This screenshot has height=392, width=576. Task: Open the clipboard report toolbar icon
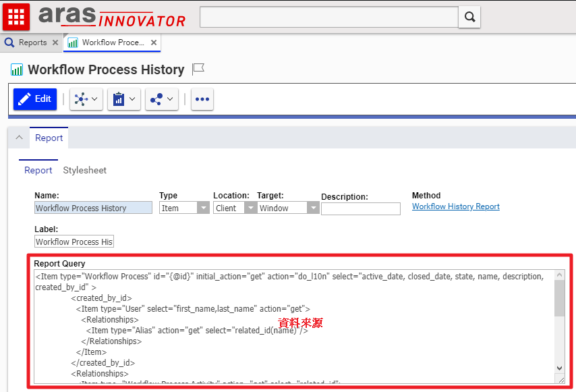[123, 99]
